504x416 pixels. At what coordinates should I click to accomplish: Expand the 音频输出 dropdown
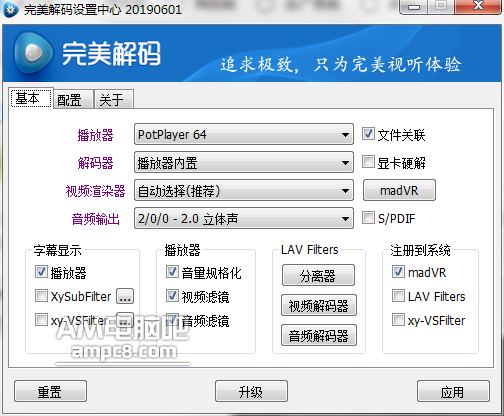pyautogui.click(x=244, y=218)
